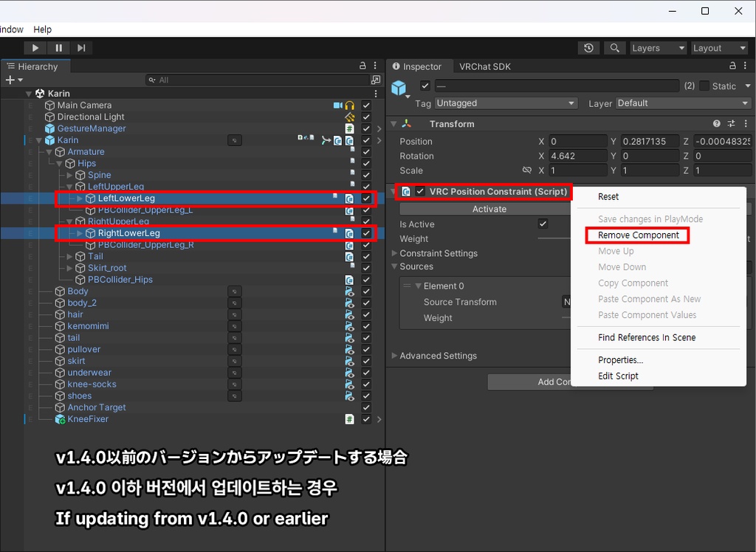
Task: Open the Tag dropdown showing Untagged
Action: (x=506, y=103)
